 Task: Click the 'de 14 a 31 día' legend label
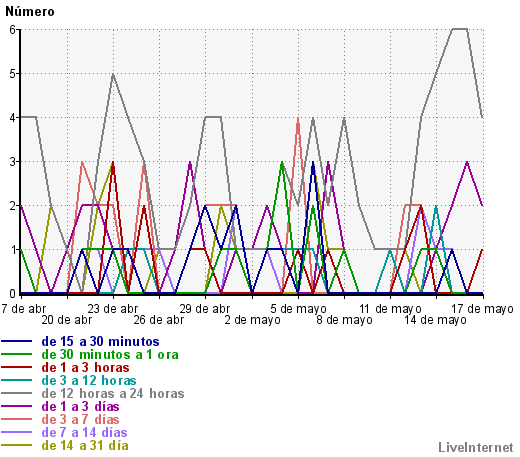click(85, 446)
